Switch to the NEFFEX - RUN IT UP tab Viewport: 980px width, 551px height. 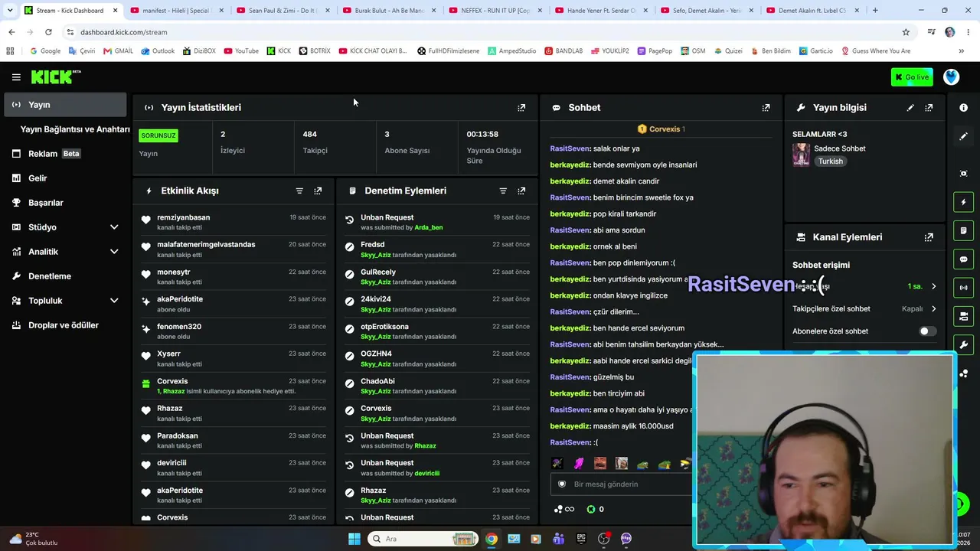pos(495,11)
